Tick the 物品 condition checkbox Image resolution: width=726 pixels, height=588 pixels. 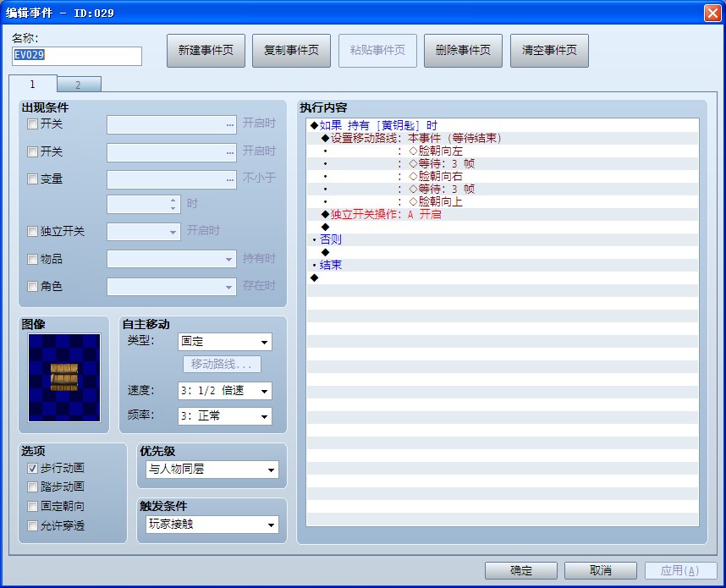32,259
